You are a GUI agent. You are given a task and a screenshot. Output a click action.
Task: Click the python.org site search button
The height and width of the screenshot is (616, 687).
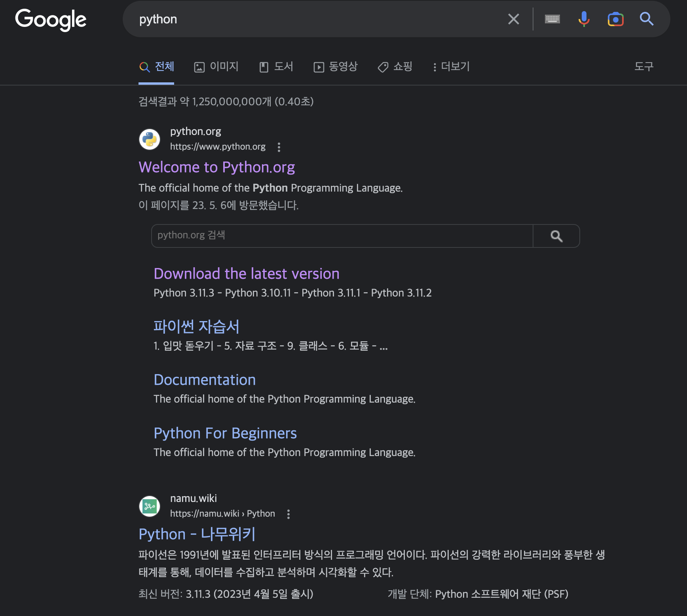pyautogui.click(x=556, y=236)
